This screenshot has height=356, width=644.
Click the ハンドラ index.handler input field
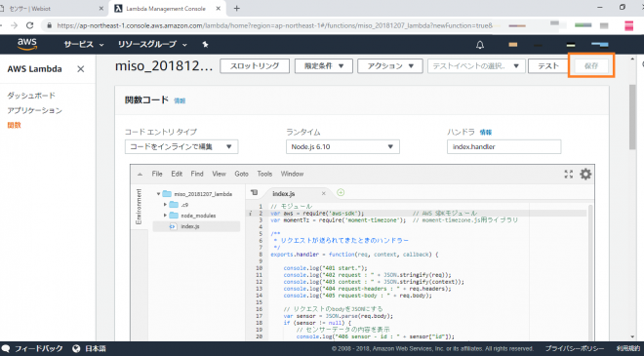point(503,146)
